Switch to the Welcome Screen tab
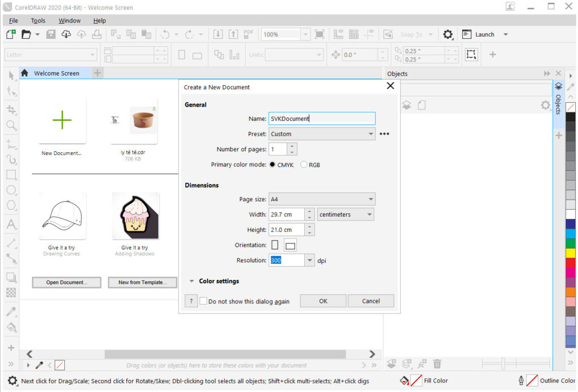The height and width of the screenshot is (392, 578). [x=55, y=73]
